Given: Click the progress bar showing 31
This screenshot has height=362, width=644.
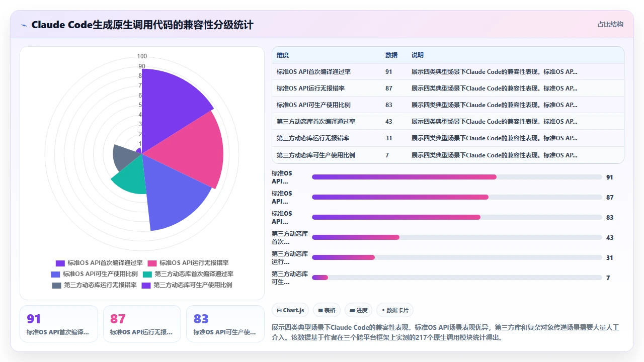Looking at the screenshot, I should (457, 257).
